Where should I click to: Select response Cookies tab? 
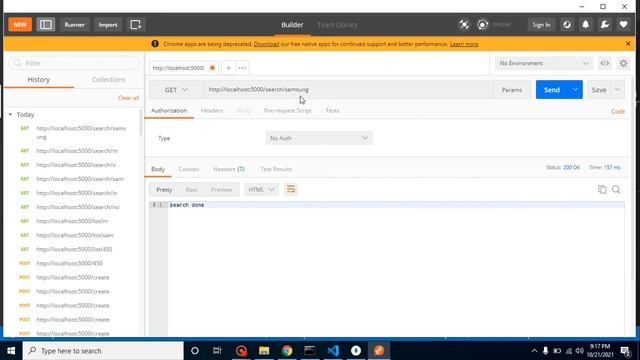tap(189, 169)
